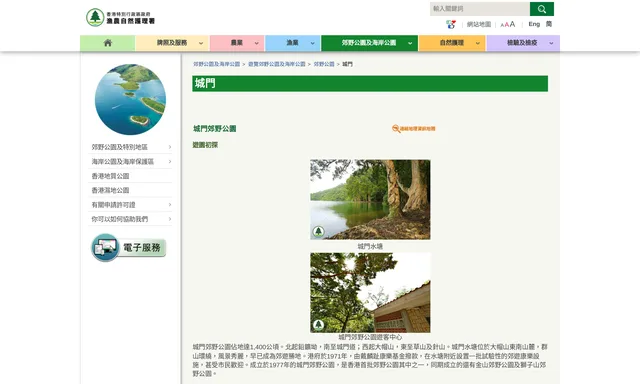Click the green magnifier search button
The height and width of the screenshot is (384, 640).
click(x=542, y=9)
